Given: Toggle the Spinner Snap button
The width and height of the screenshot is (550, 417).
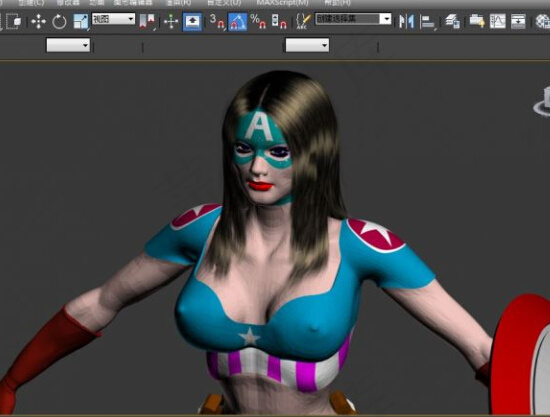Looking at the screenshot, I should pos(279,21).
